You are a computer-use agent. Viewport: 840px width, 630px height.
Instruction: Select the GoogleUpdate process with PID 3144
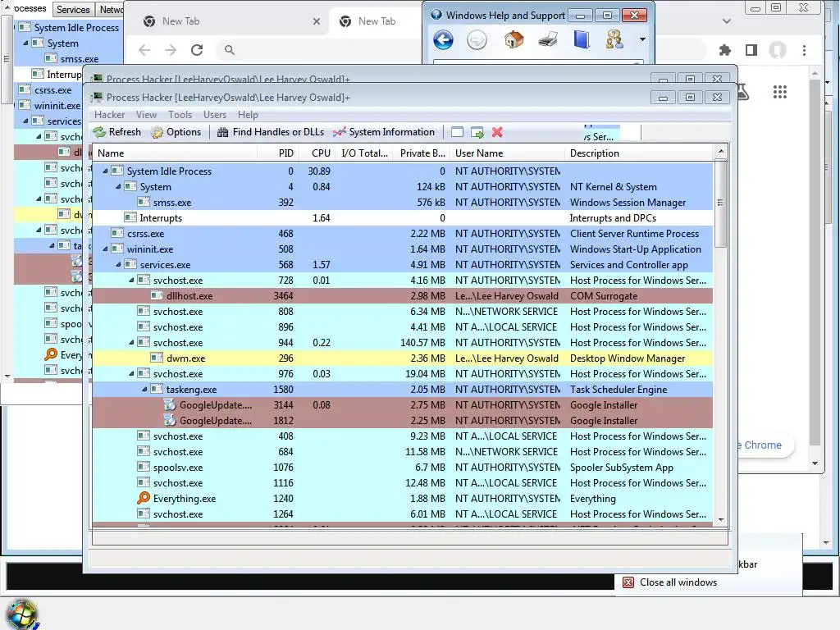[x=402, y=405]
